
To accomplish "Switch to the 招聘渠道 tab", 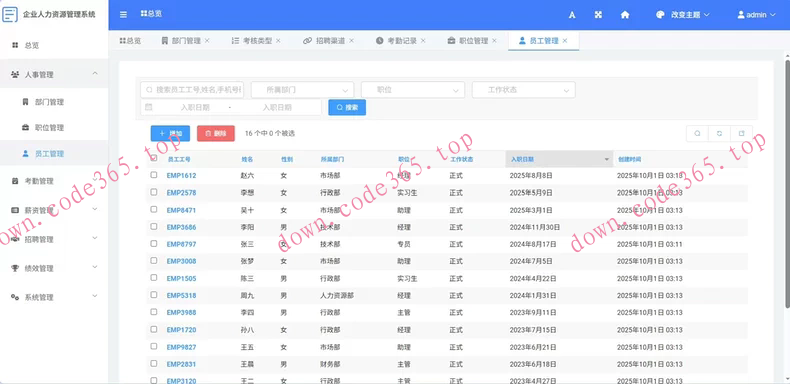I will coord(328,41).
